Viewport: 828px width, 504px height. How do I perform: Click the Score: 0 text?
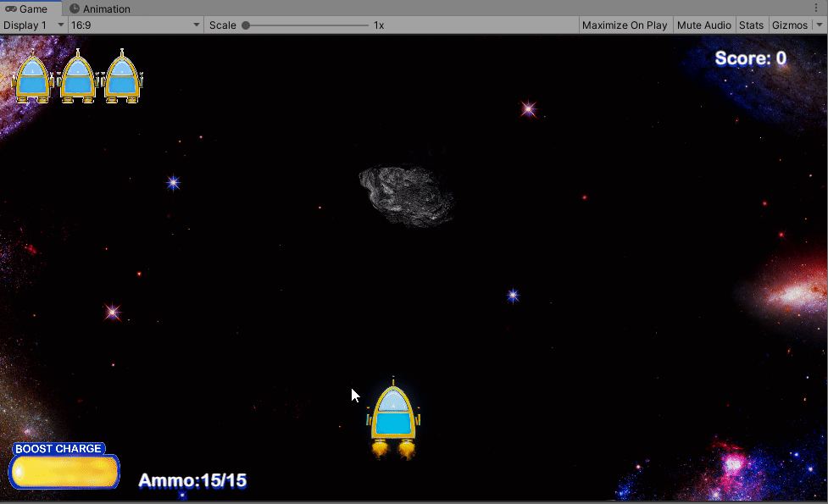pyautogui.click(x=750, y=58)
